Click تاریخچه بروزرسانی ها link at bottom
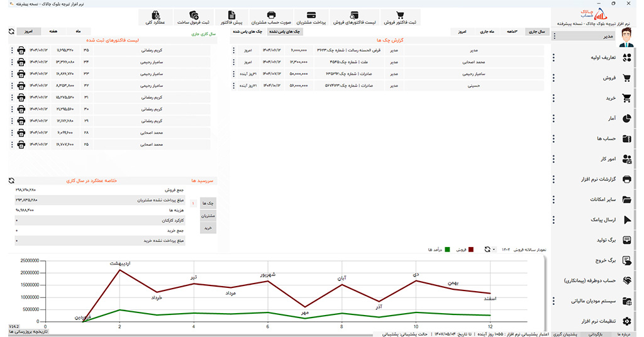The image size is (644, 337). 28,332
